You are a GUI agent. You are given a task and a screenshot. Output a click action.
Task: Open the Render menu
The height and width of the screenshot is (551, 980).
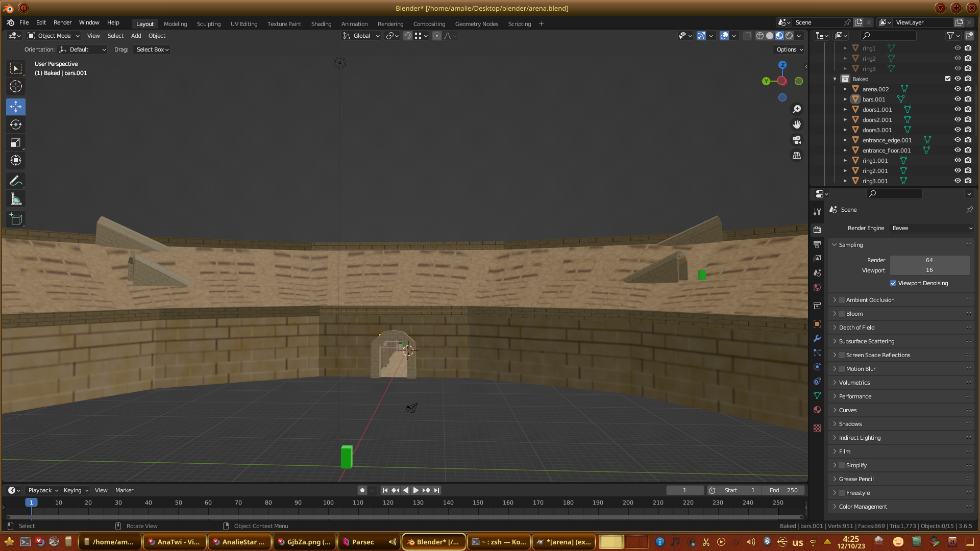click(62, 22)
